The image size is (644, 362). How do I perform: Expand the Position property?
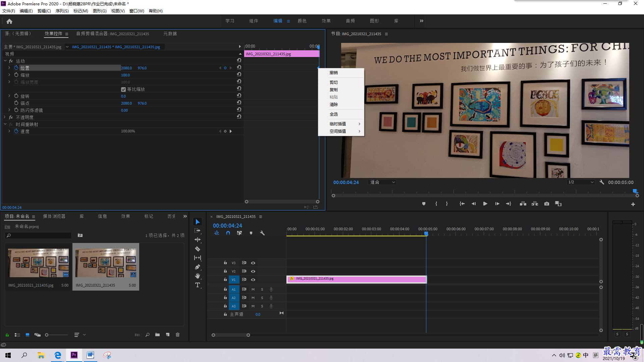coord(9,68)
